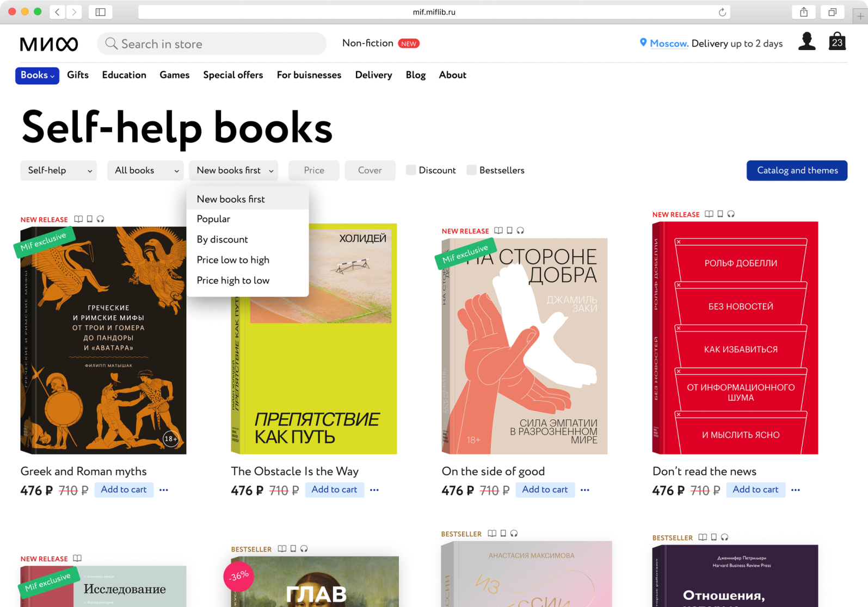Add Greek and Roman myths to cart

124,490
